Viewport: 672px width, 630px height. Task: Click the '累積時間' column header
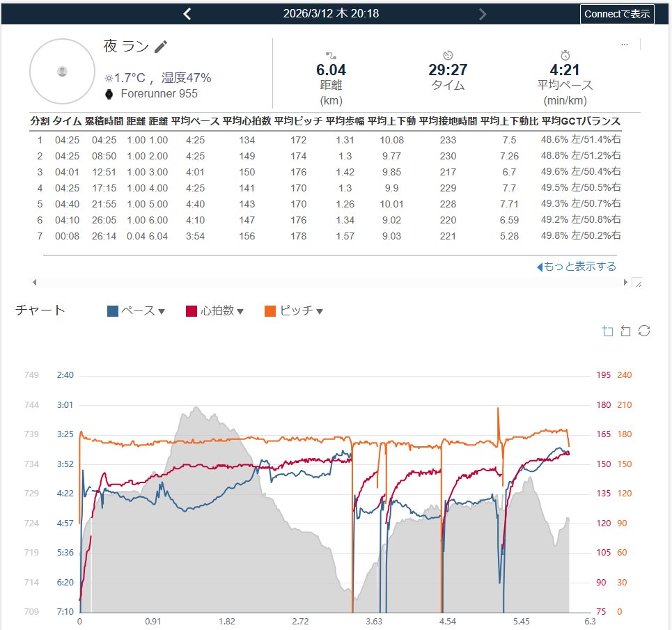click(x=104, y=121)
